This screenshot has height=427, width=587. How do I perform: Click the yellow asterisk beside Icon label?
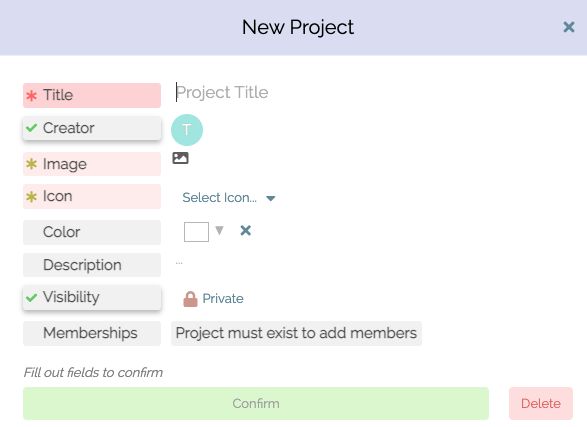(31, 196)
